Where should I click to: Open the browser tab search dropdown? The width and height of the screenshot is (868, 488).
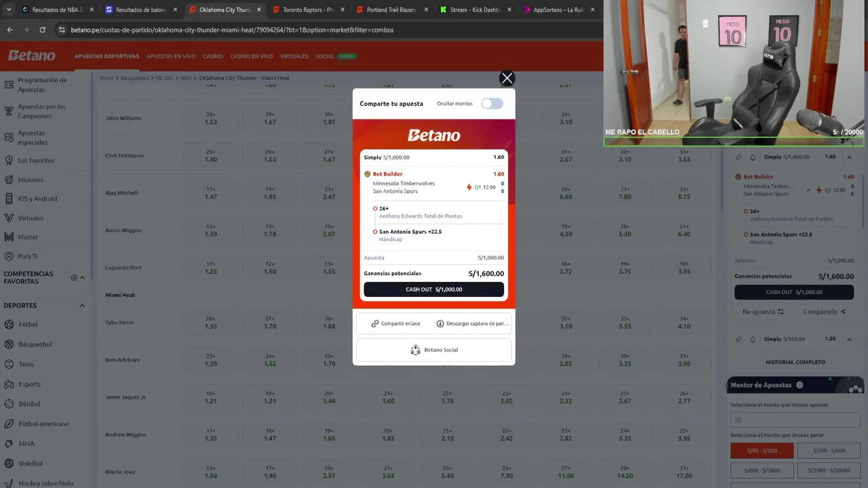point(9,10)
